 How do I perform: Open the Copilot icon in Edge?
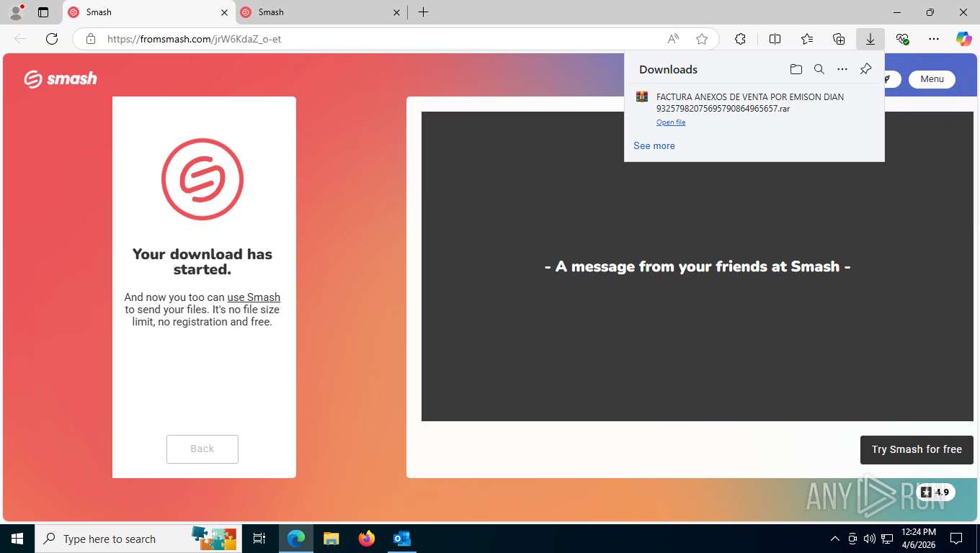[x=963, y=39]
